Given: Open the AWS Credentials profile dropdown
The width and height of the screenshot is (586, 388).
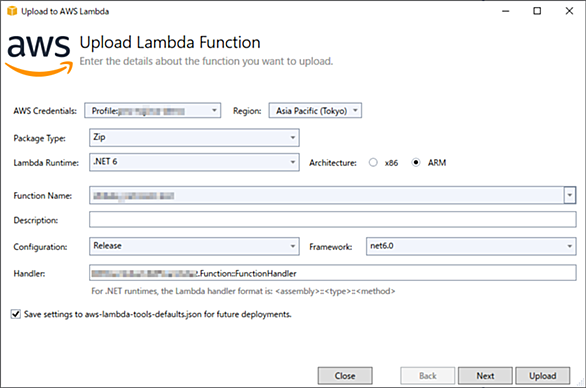Looking at the screenshot, I should [152, 111].
